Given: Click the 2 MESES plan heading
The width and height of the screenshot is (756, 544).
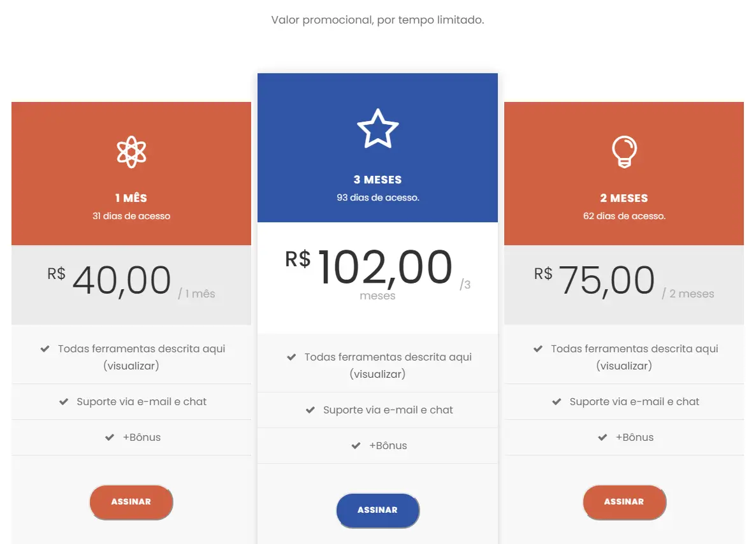Looking at the screenshot, I should pos(625,198).
